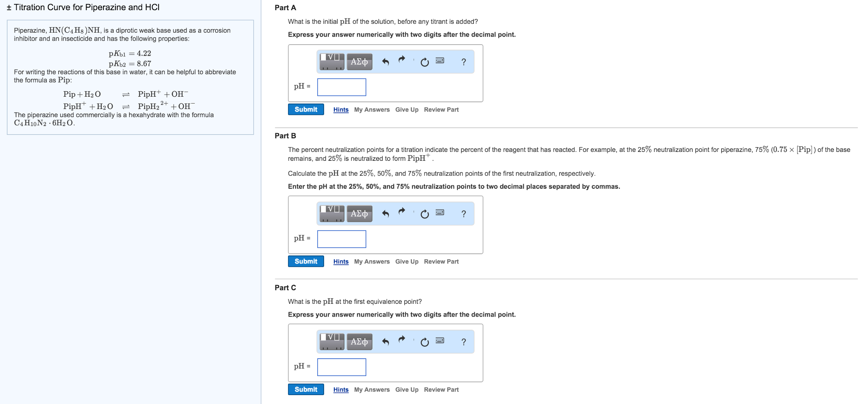Submit the Part B answer
Viewport: 868px width, 404px height.
(306, 261)
